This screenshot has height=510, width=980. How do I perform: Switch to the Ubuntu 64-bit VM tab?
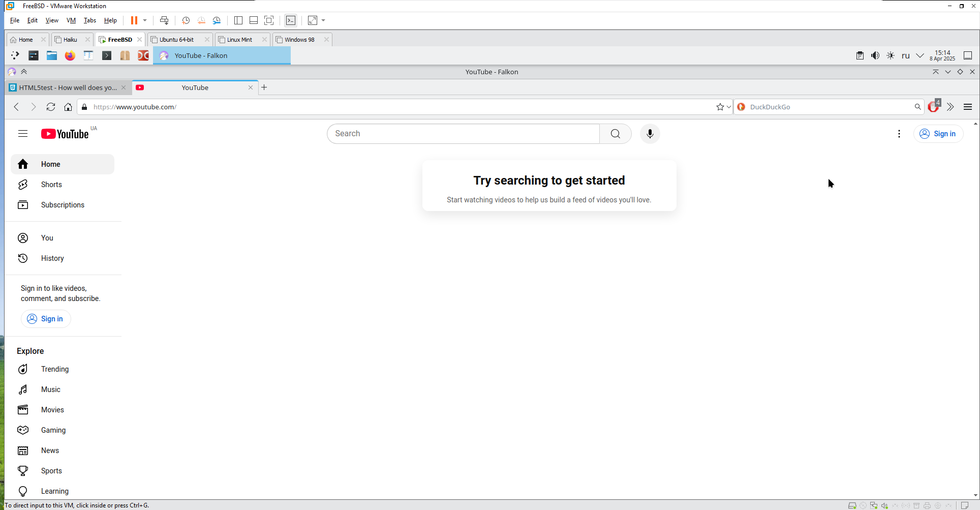(176, 40)
